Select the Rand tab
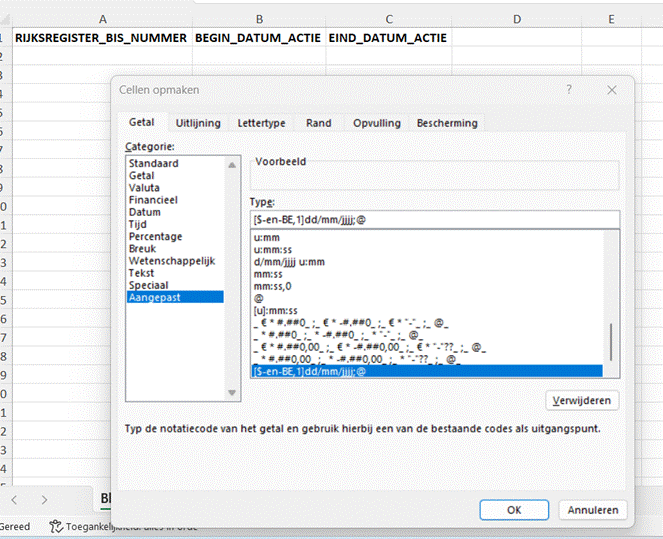The width and height of the screenshot is (663, 539). click(x=318, y=123)
